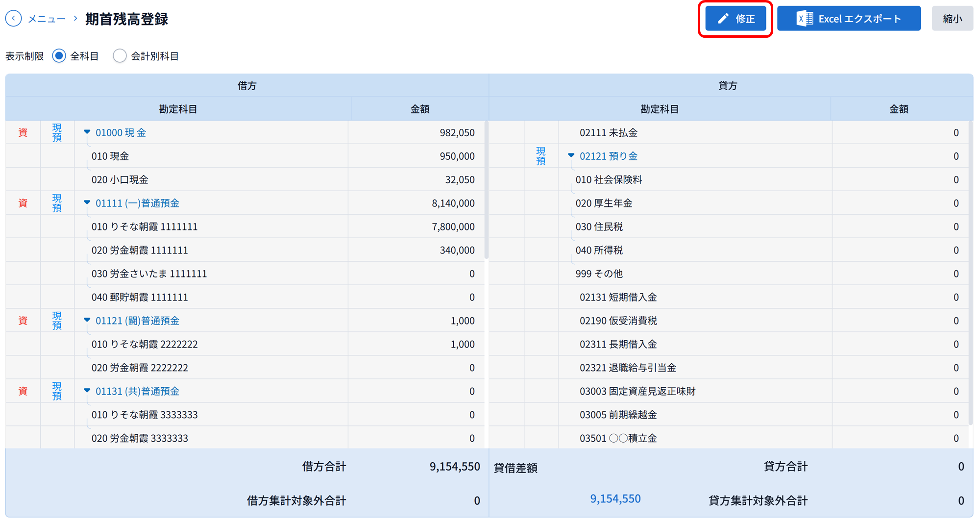This screenshot has width=980, height=523.
Task: Click the 340,000 amount cell
Action: click(416, 250)
